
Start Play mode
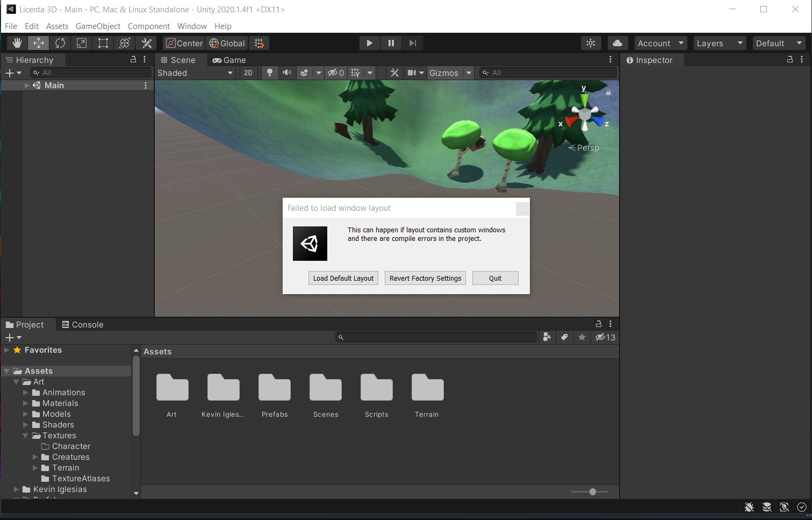[x=369, y=43]
